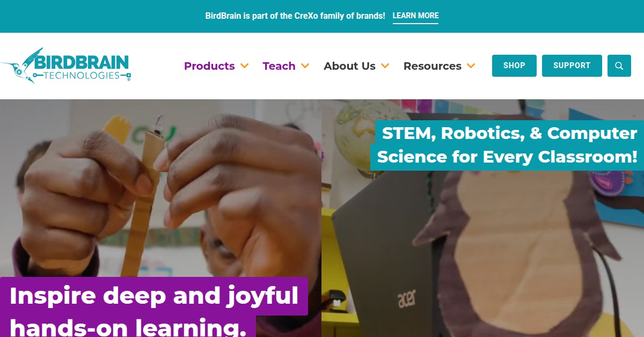This screenshot has width=644, height=337.
Task: Expand the Resources chevron arrow
Action: click(x=471, y=66)
